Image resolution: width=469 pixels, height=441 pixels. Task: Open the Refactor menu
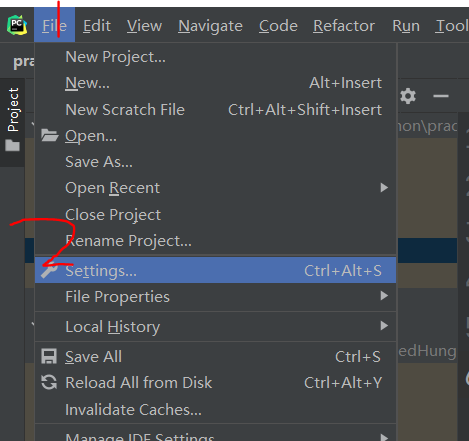point(344,26)
